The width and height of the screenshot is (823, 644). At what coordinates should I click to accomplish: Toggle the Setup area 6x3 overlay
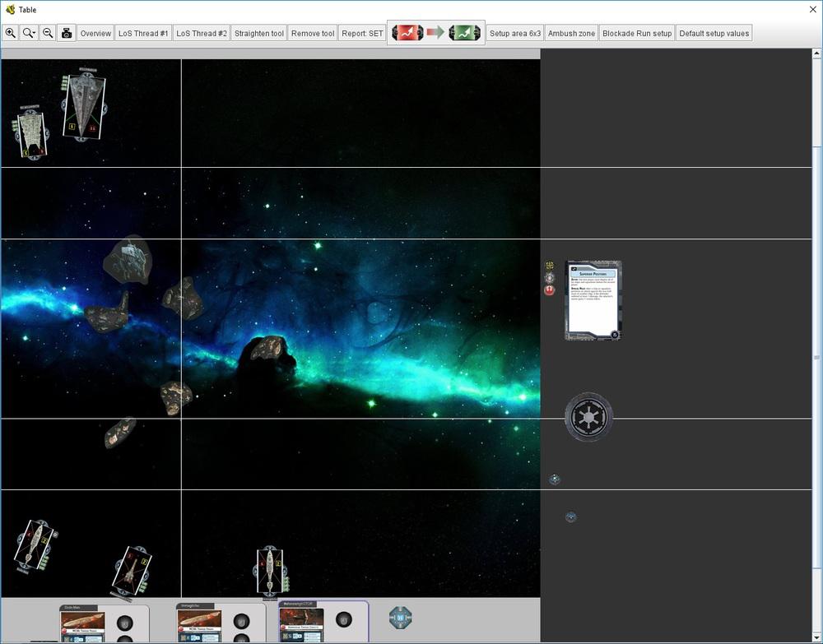click(x=515, y=34)
